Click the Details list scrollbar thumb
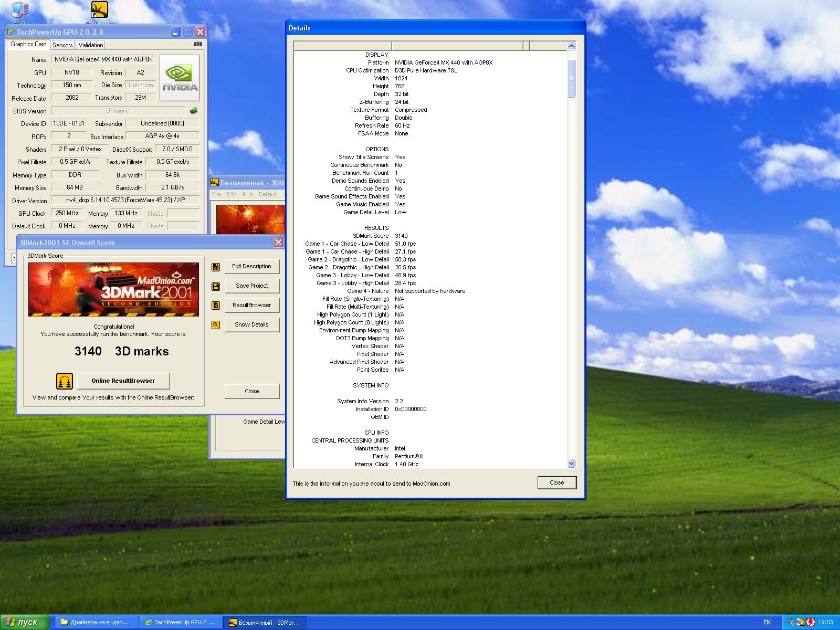The width and height of the screenshot is (840, 630). click(572, 79)
